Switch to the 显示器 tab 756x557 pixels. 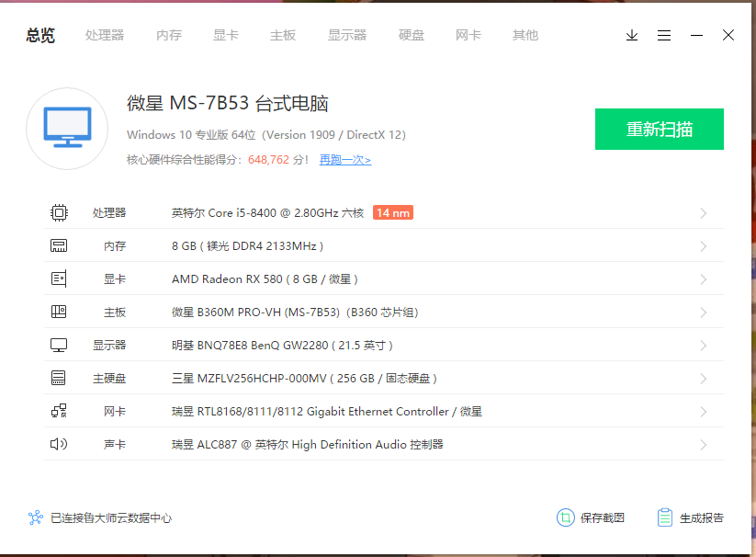coord(347,35)
